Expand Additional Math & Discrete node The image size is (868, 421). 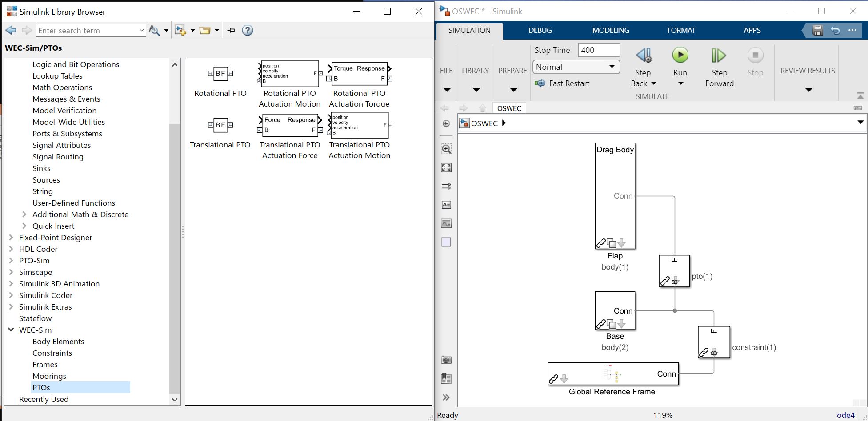pos(24,214)
